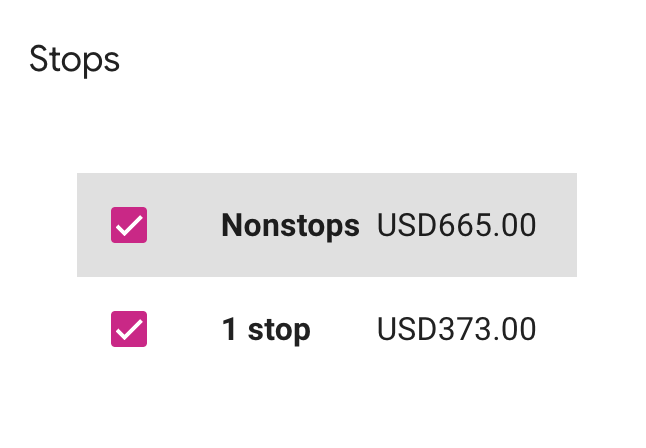Click the bold word Nonstops
646x448 pixels.
290,225
